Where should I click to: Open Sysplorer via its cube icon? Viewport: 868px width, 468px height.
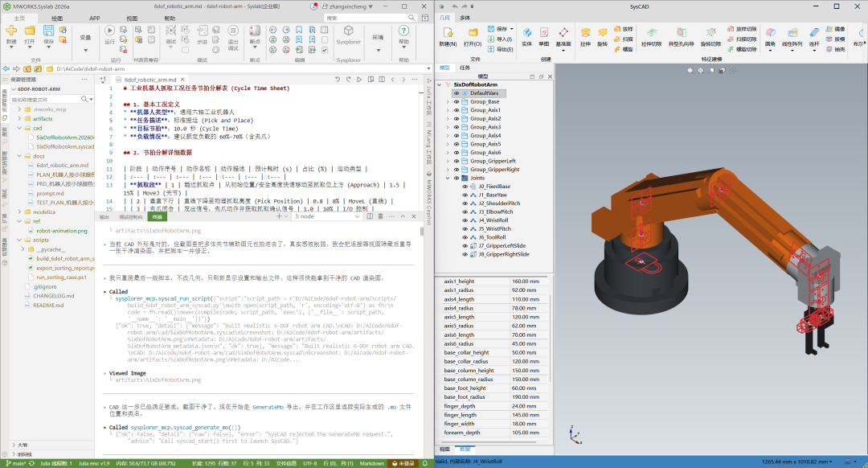(348, 31)
